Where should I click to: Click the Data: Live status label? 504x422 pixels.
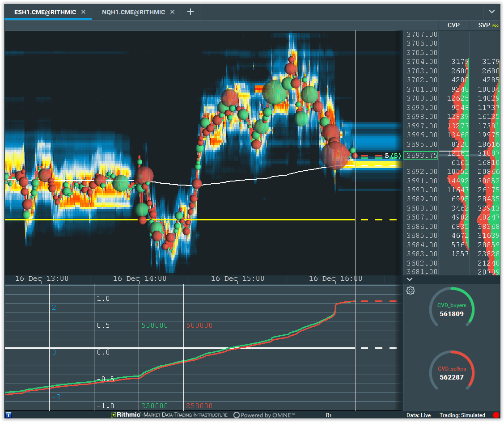(x=419, y=415)
